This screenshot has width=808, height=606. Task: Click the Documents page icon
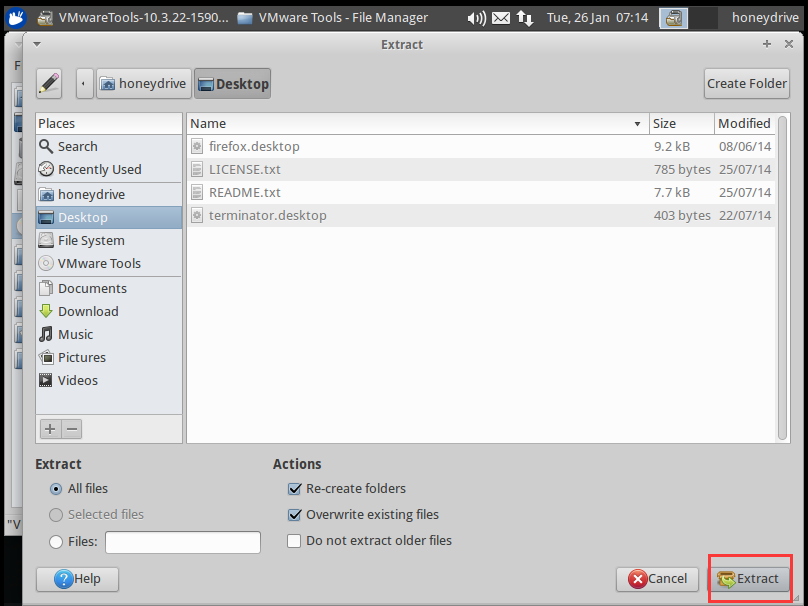(46, 288)
